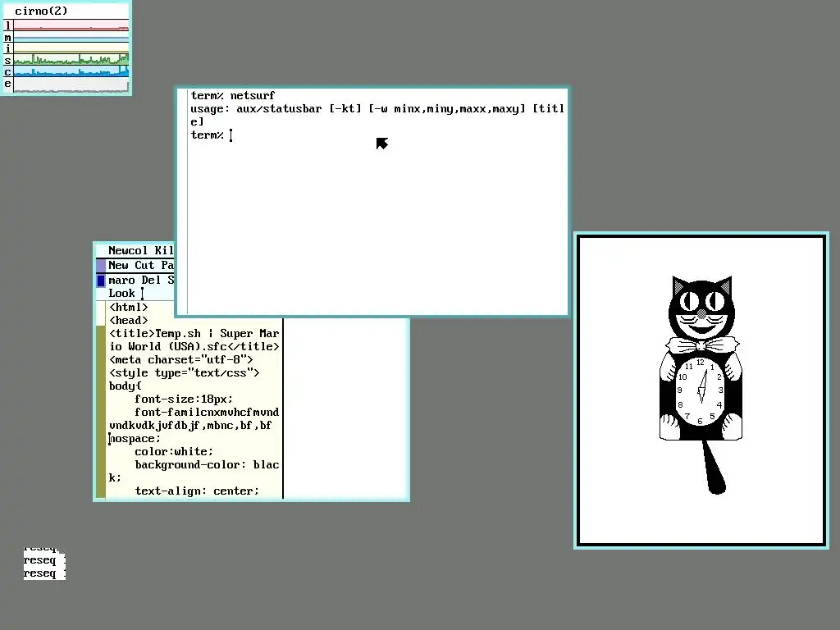Click the red 'l' load graph in stats
Screen dimensions: 840x630
tap(71, 25)
